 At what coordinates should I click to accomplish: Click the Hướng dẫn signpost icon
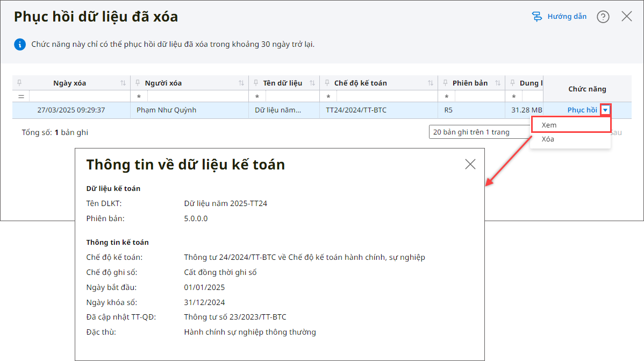tap(537, 17)
